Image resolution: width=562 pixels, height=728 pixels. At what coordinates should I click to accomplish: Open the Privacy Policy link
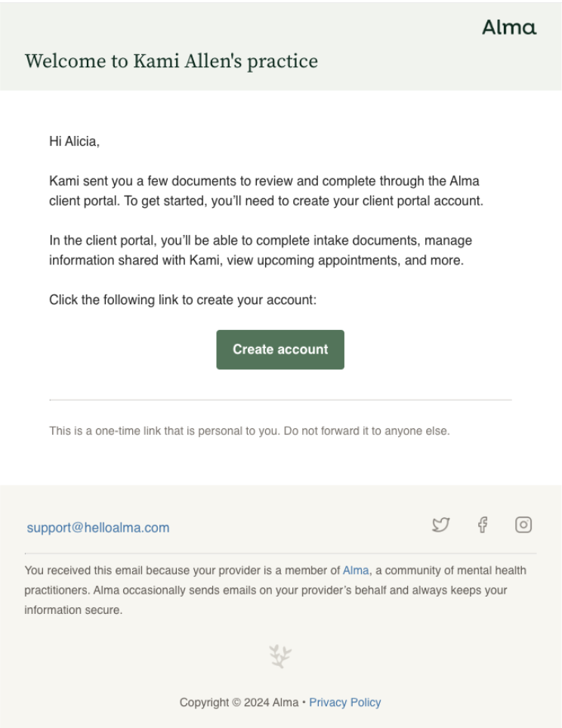click(344, 702)
